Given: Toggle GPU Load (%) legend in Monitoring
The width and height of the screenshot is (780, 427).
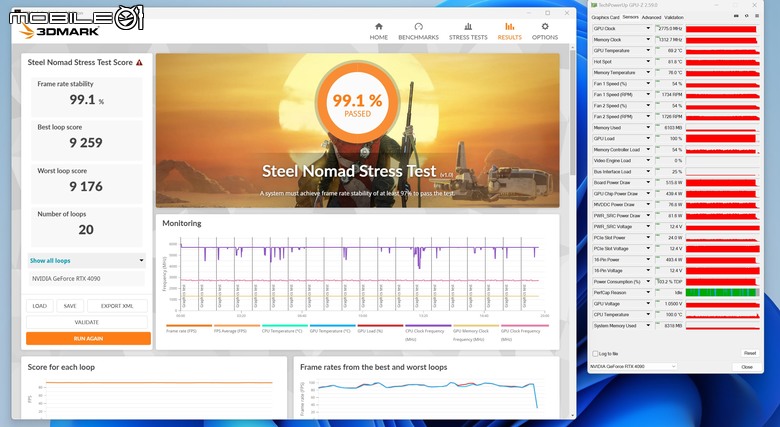Looking at the screenshot, I should pyautogui.click(x=380, y=328).
